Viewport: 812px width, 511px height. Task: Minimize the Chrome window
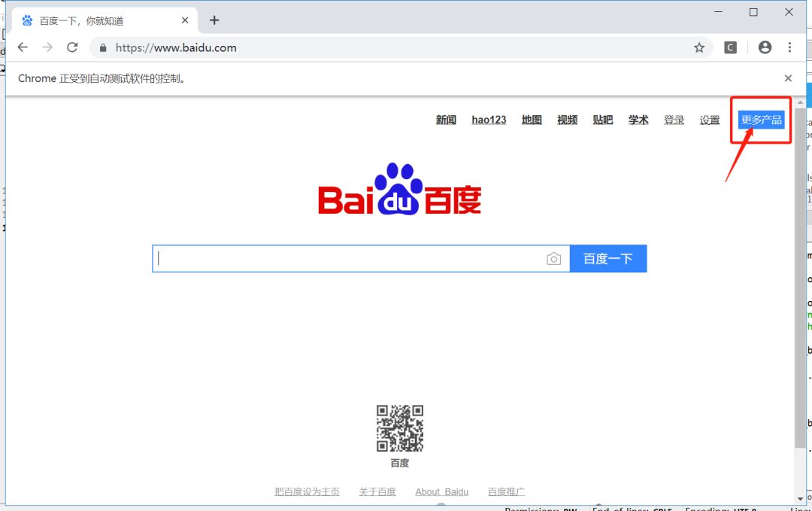click(718, 12)
